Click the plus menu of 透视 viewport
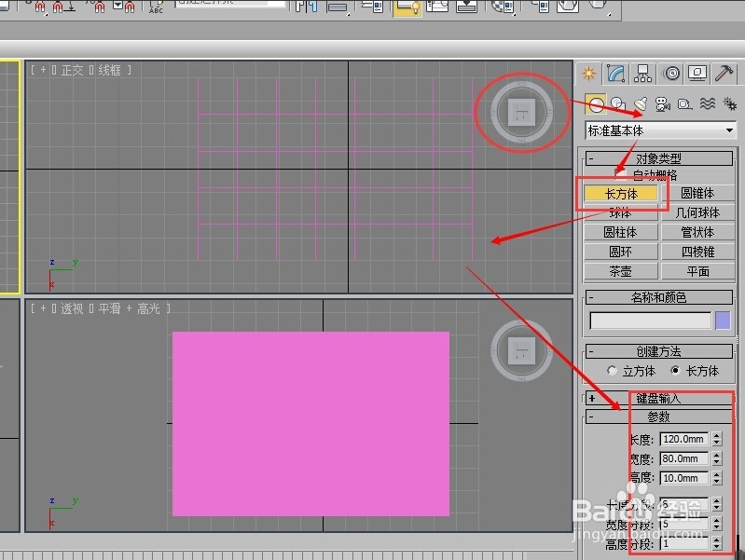 tap(43, 308)
